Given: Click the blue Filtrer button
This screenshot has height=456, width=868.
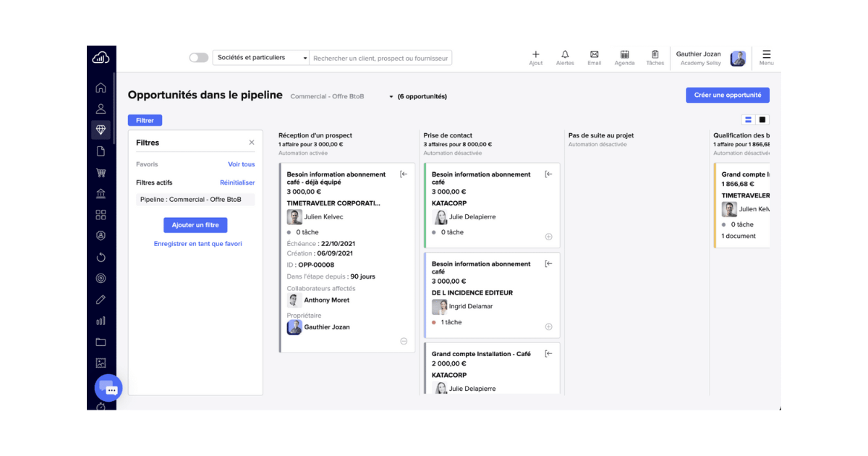Looking at the screenshot, I should pyautogui.click(x=145, y=120).
